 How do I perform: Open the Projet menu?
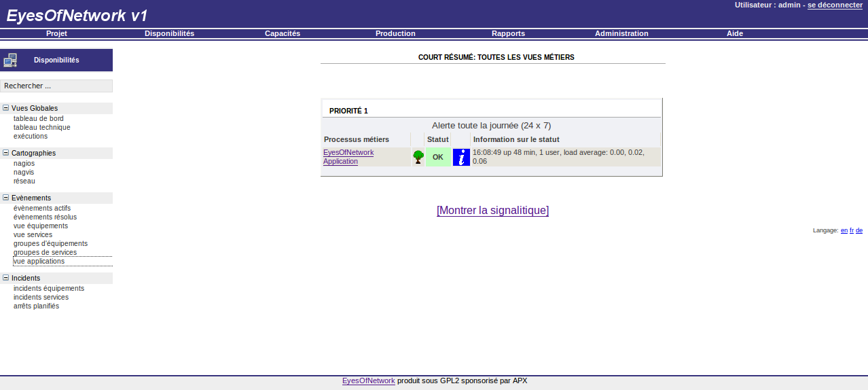coord(56,33)
